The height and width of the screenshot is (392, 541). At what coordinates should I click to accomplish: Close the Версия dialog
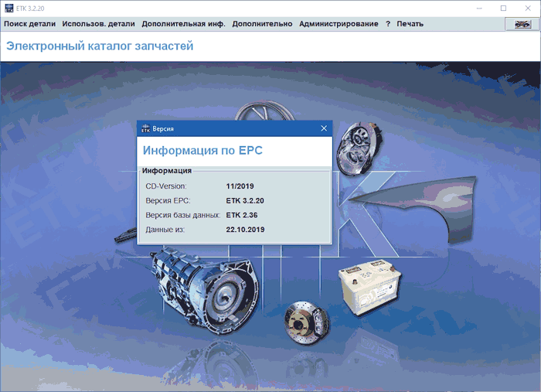click(x=324, y=128)
